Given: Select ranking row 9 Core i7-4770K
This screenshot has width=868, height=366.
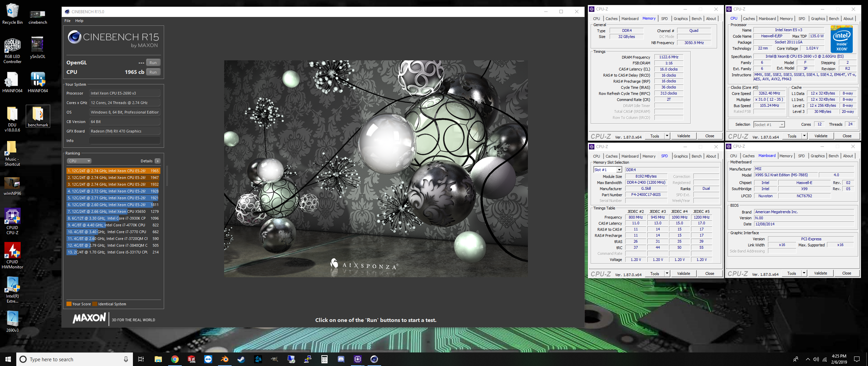Looking at the screenshot, I should point(113,225).
